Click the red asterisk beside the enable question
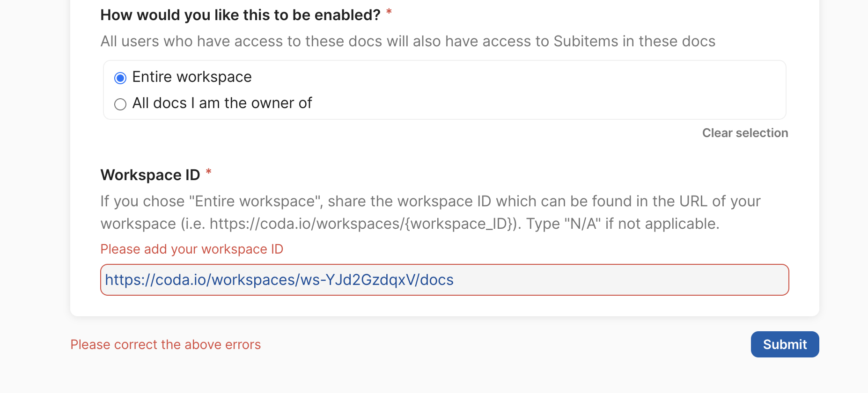The height and width of the screenshot is (393, 868). click(389, 13)
